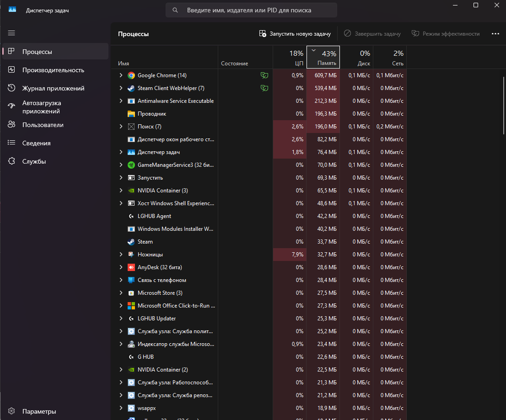
Task: Expand the Google Chrome (14) group
Action: click(x=121, y=75)
